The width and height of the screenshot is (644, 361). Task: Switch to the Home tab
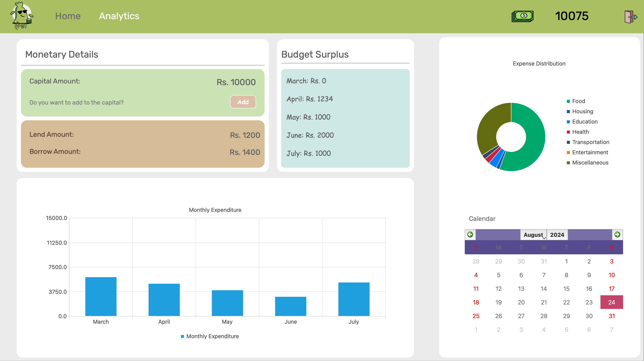[x=67, y=16]
